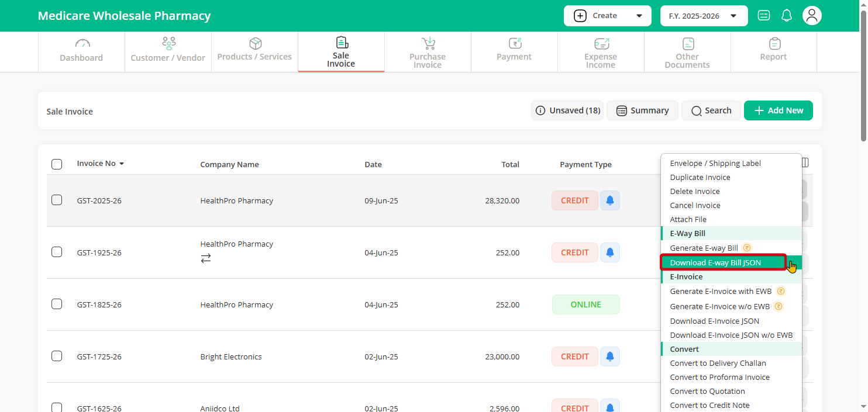
Task: Select Convert to Delivery Challan option
Action: coord(718,363)
